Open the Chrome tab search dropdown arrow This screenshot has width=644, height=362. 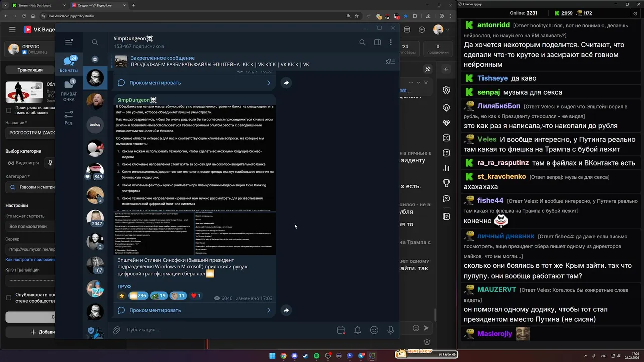pyautogui.click(x=7, y=5)
